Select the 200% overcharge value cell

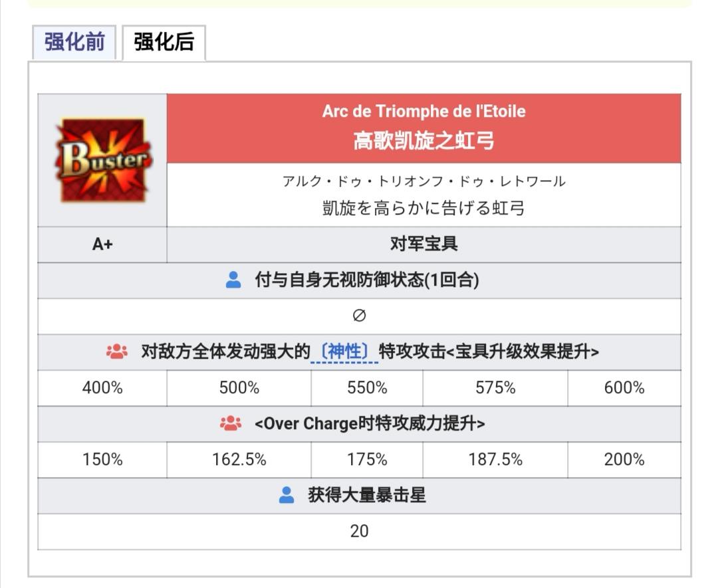[x=624, y=460]
